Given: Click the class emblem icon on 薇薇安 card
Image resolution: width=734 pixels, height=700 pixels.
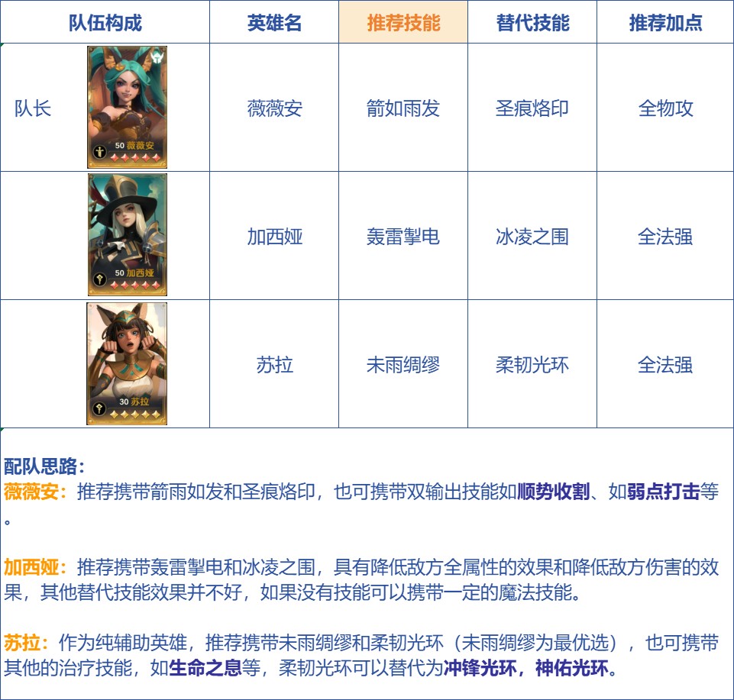Looking at the screenshot, I should 100,152.
